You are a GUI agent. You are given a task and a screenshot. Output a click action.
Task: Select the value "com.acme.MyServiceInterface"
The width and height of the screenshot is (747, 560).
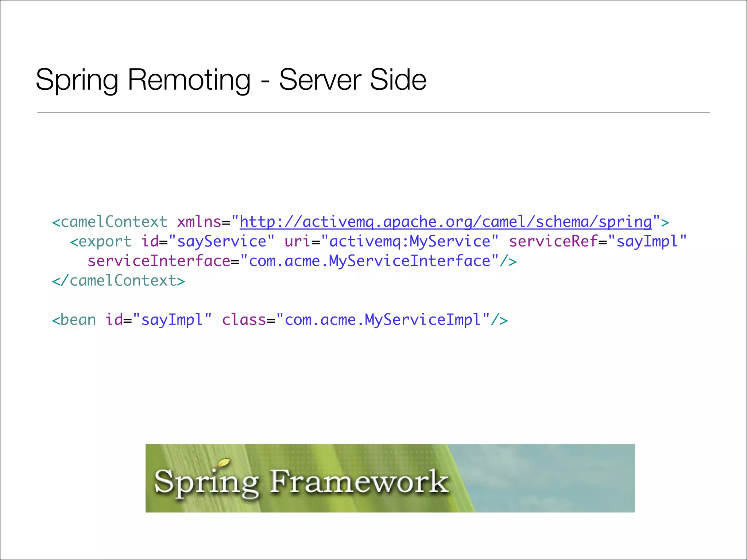369,261
